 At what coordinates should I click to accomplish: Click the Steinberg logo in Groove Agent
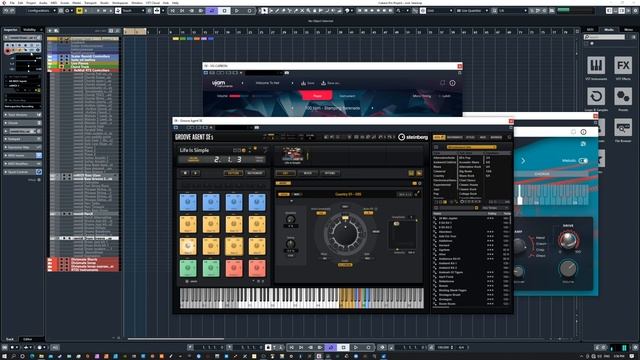[x=413, y=137]
